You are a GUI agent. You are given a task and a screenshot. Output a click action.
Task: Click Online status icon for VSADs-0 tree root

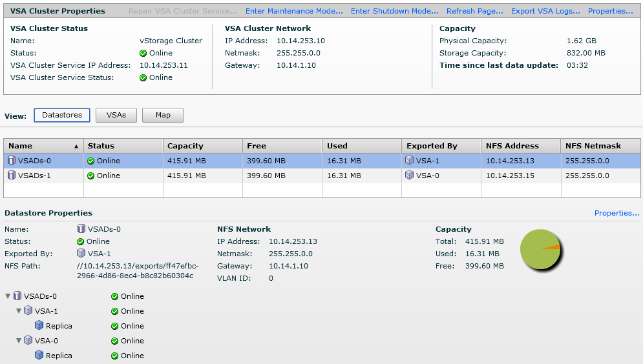tap(115, 296)
